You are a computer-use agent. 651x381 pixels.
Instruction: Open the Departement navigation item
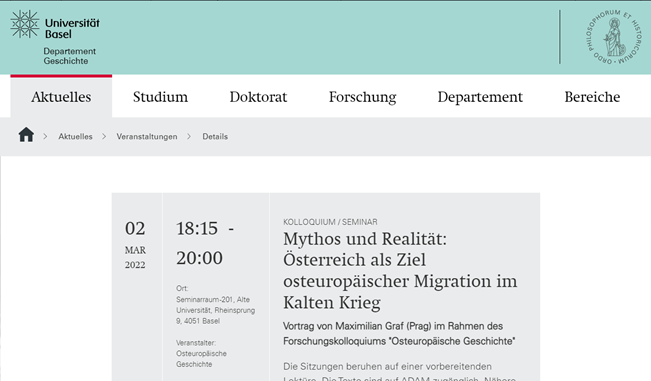tap(480, 97)
